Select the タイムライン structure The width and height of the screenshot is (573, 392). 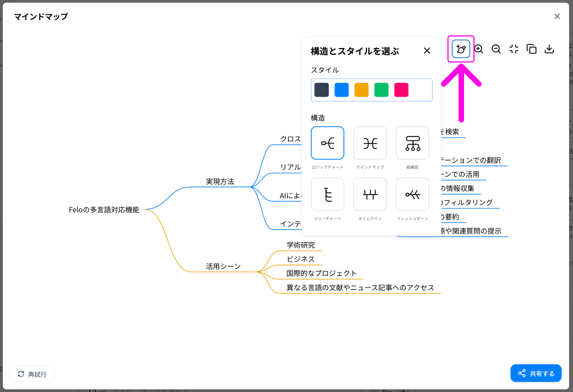click(370, 195)
